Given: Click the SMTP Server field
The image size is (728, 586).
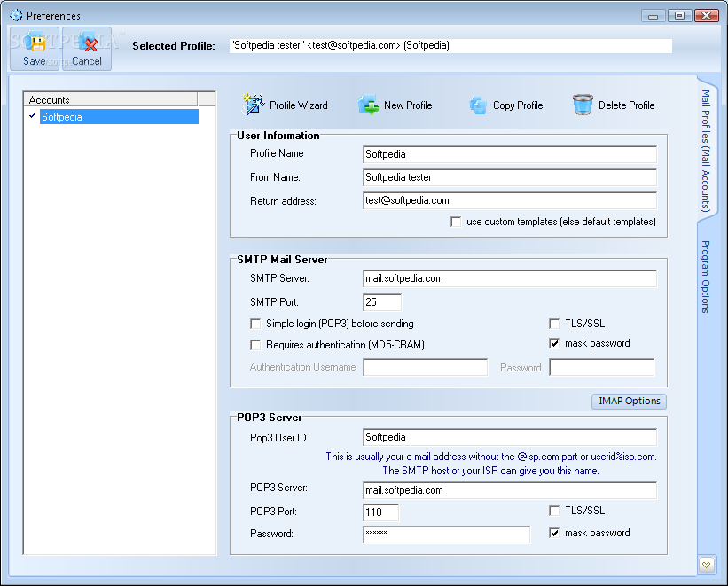Looking at the screenshot, I should 510,278.
